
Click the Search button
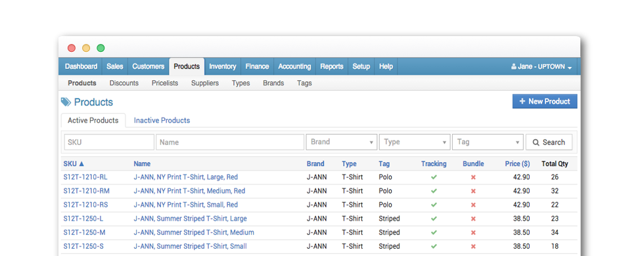coord(549,142)
